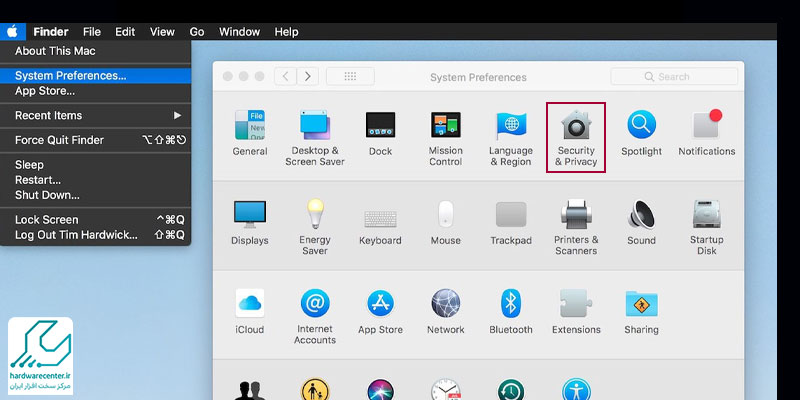
Task: Open Energy Saver preferences
Action: [x=315, y=227]
